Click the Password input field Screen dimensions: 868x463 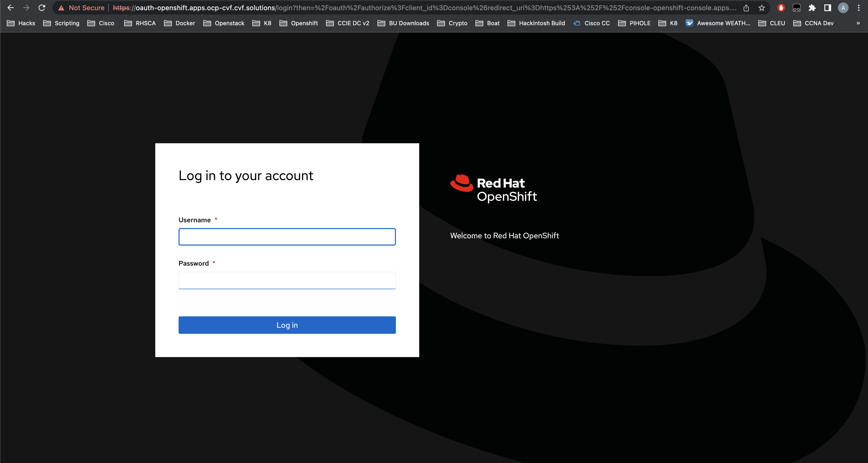287,280
